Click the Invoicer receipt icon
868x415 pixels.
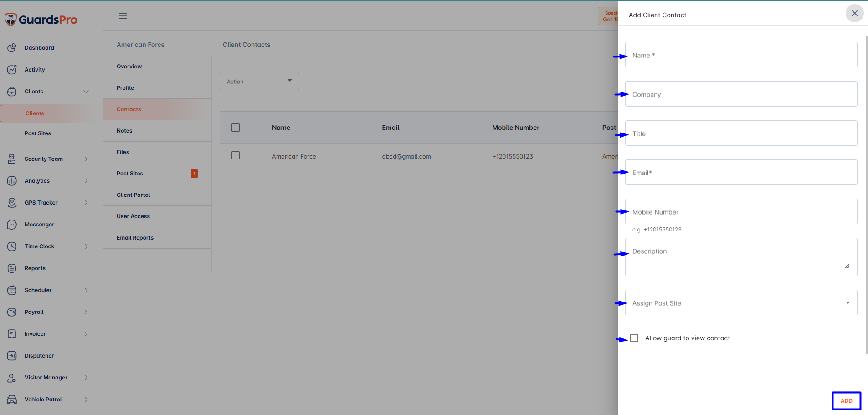pyautogui.click(x=12, y=334)
